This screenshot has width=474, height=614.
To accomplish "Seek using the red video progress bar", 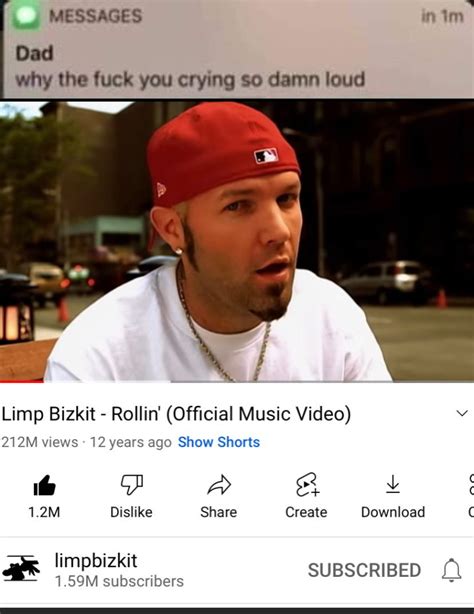I will click(x=237, y=381).
